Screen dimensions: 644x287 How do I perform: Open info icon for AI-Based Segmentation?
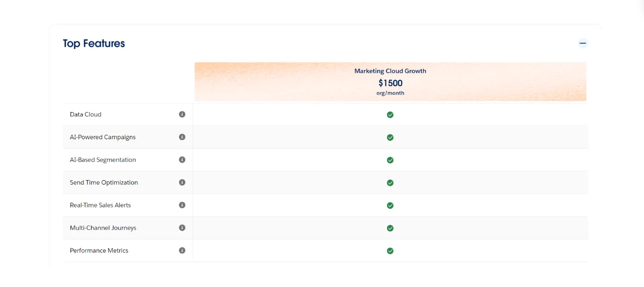[182, 160]
